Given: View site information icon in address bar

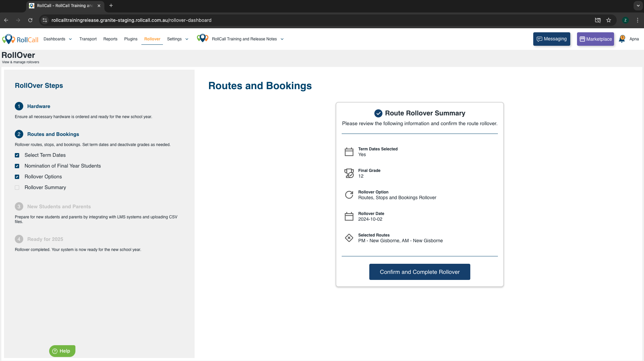Looking at the screenshot, I should pos(45,20).
